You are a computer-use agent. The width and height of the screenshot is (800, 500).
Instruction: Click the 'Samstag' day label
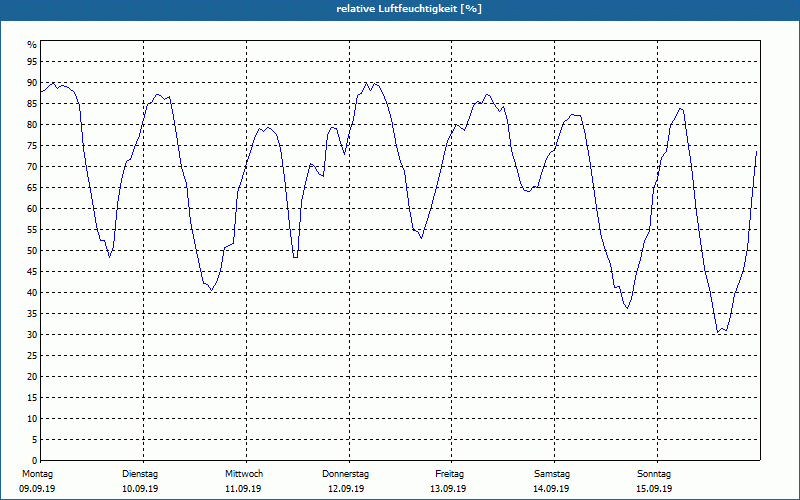tap(552, 474)
